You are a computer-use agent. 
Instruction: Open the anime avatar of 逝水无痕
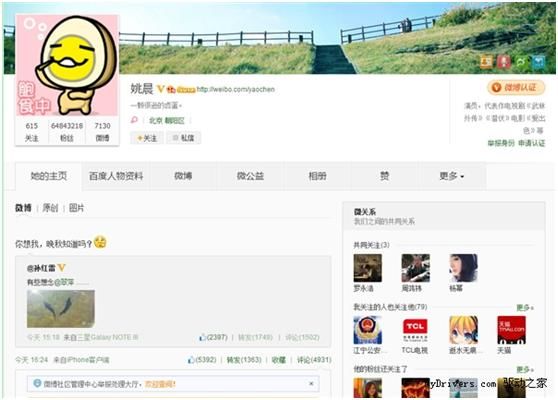point(463,330)
